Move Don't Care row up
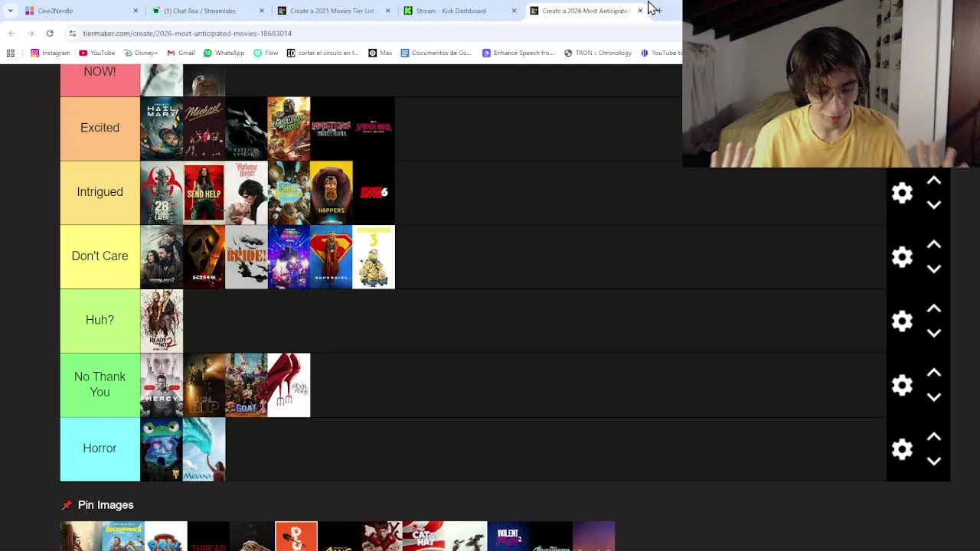Viewport: 980px width, 551px height. (934, 245)
